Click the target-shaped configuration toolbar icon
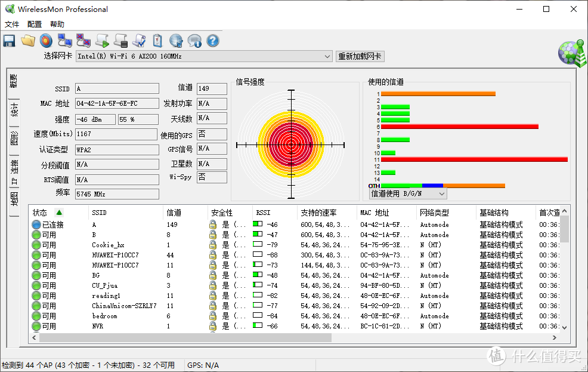The height and width of the screenshot is (372, 588). 46,40
